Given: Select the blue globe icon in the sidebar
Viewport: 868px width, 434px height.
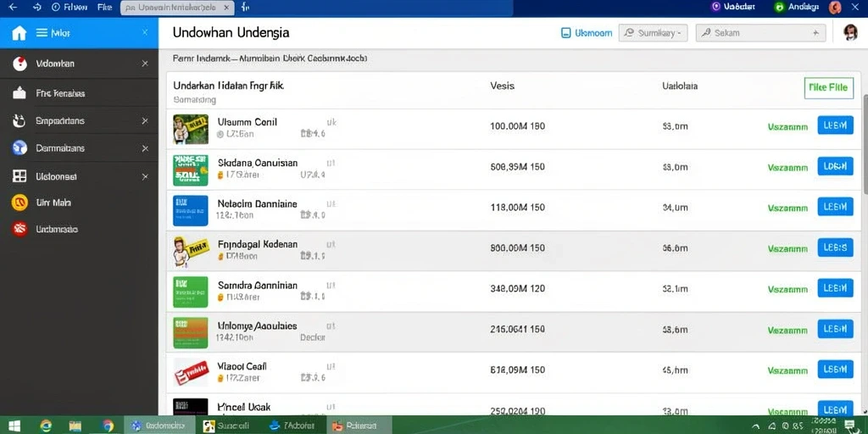Looking at the screenshot, I should [20, 147].
